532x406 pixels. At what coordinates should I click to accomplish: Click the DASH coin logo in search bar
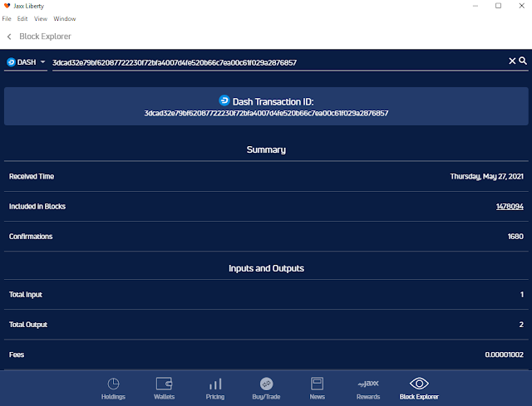pyautogui.click(x=11, y=62)
